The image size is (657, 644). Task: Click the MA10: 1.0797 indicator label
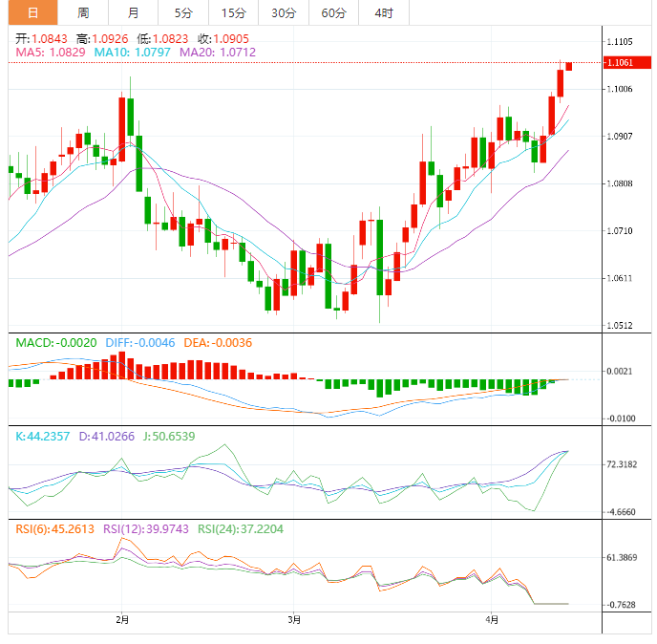[133, 53]
